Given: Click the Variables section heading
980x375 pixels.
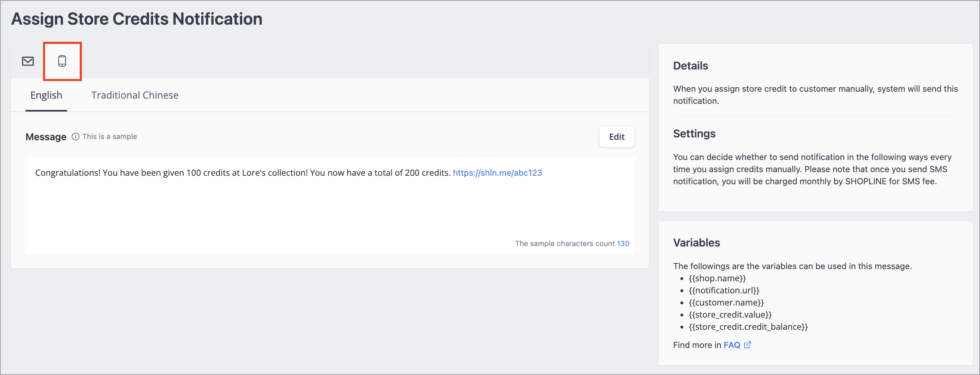Looking at the screenshot, I should (697, 243).
